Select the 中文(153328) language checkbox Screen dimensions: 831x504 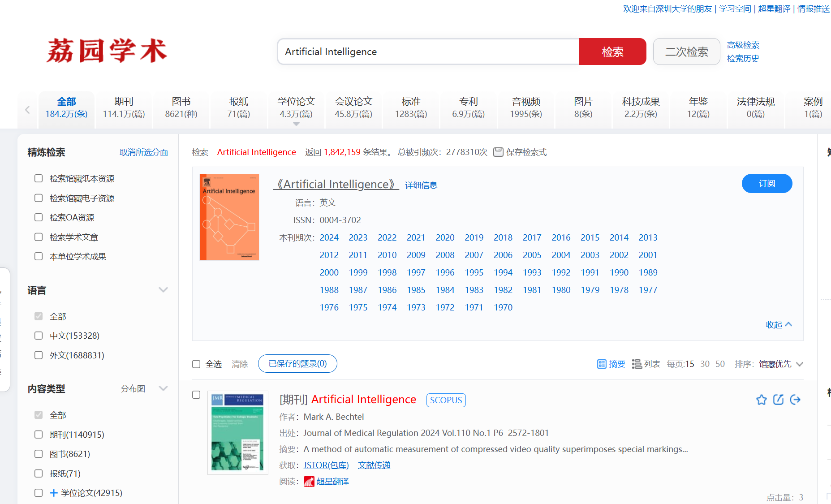39,336
